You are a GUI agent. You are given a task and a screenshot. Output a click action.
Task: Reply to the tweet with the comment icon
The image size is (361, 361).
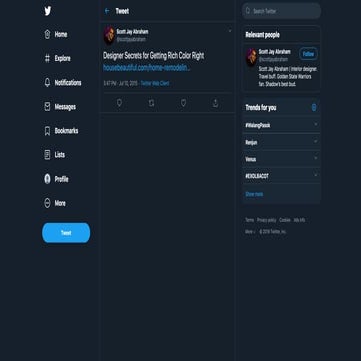pyautogui.click(x=119, y=103)
